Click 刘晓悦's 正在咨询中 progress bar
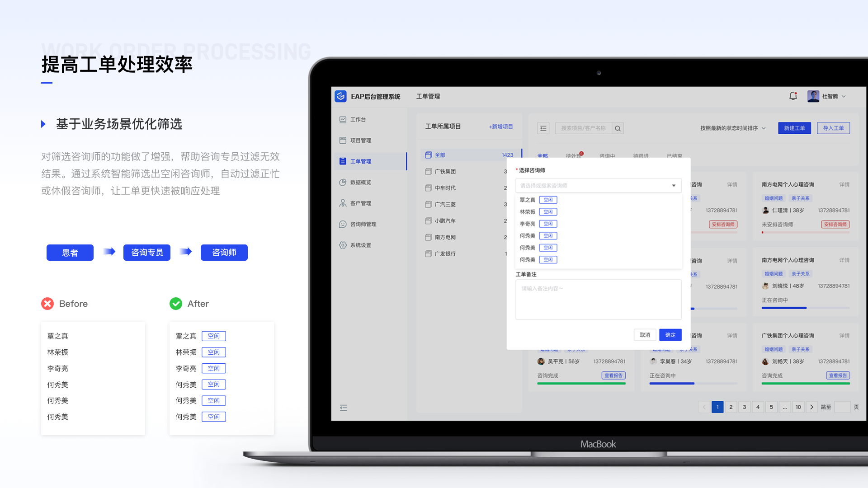 (x=806, y=308)
